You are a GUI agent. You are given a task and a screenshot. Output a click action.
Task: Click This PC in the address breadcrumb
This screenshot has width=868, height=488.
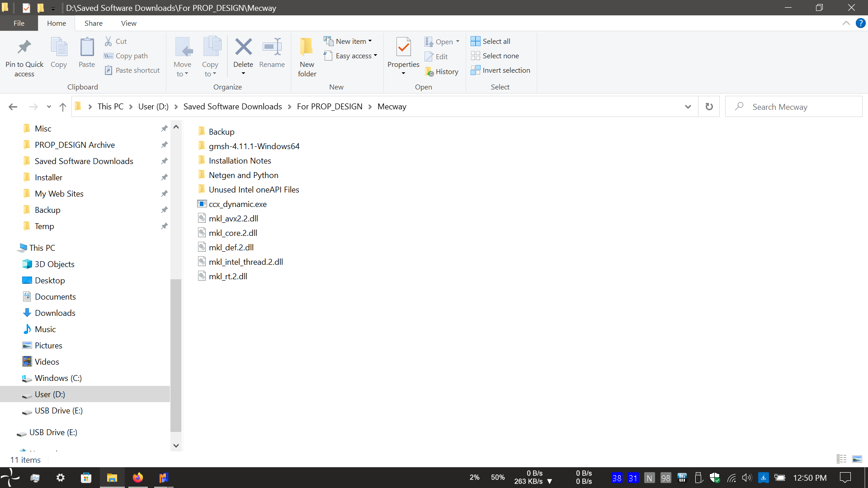110,107
